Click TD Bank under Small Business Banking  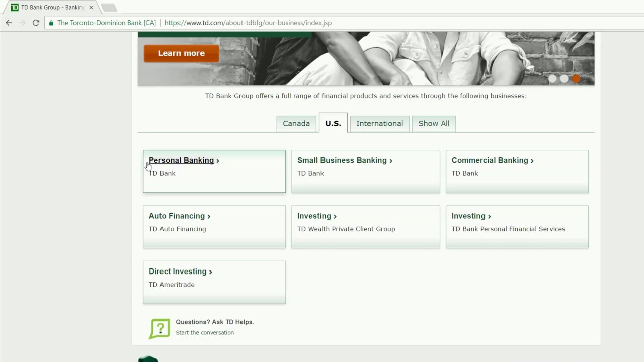pos(310,173)
